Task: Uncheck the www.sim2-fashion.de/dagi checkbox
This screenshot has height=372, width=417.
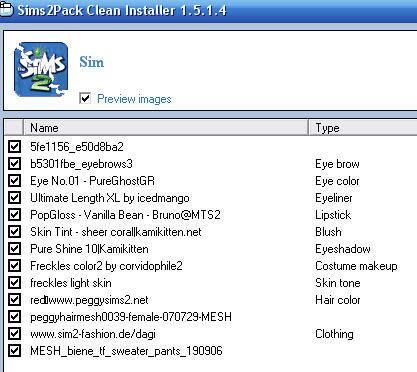Action: 14,334
